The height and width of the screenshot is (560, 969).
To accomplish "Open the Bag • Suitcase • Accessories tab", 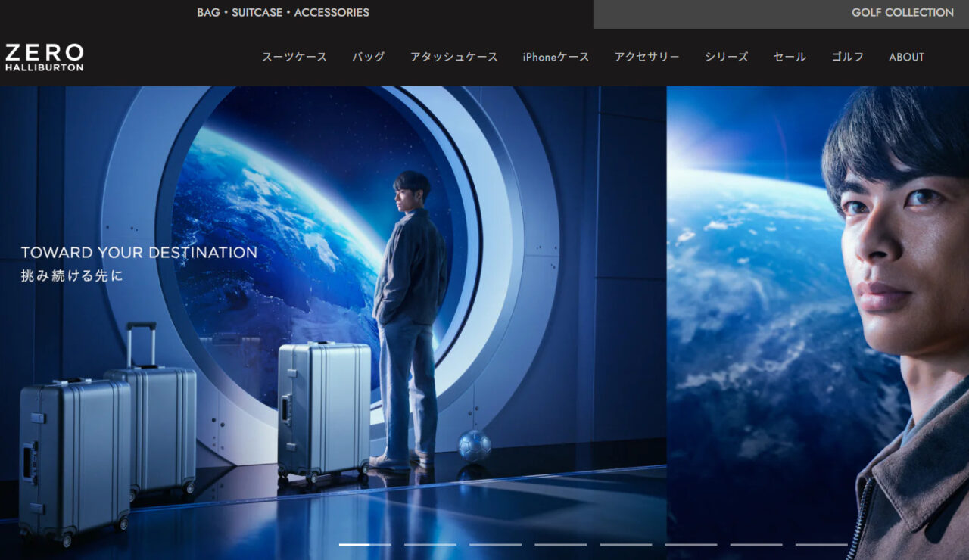I will (283, 13).
